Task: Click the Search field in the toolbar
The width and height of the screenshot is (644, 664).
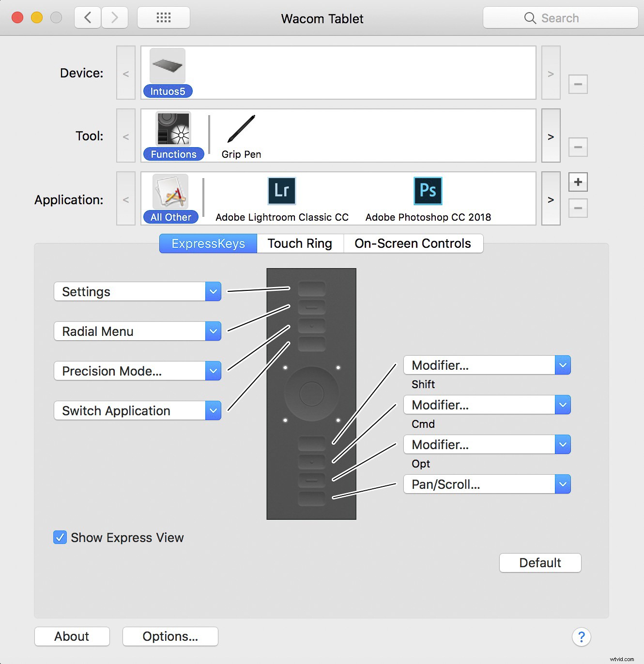Action: tap(560, 17)
